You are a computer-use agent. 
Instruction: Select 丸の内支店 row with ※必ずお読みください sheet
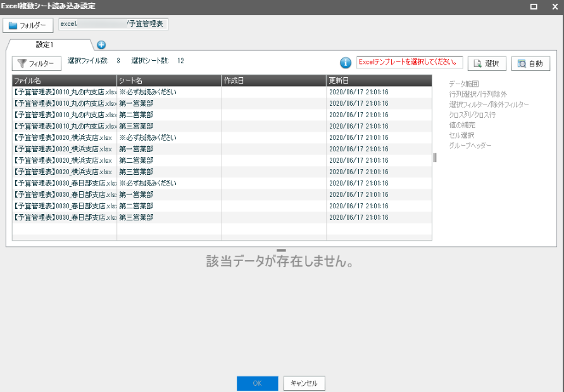tap(222, 92)
